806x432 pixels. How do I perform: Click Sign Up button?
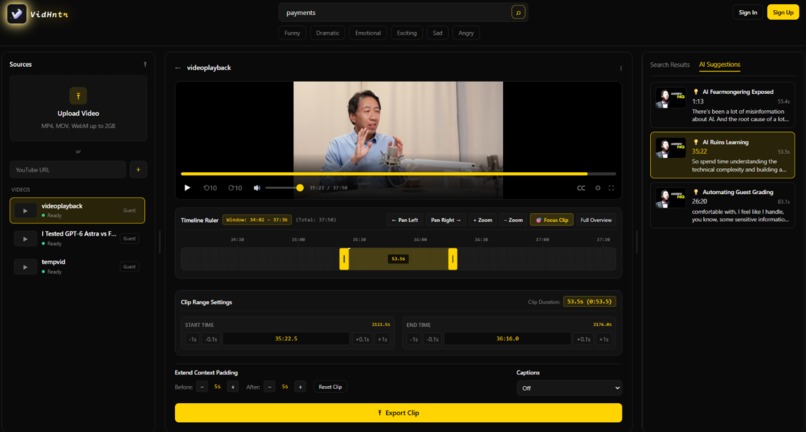(783, 12)
